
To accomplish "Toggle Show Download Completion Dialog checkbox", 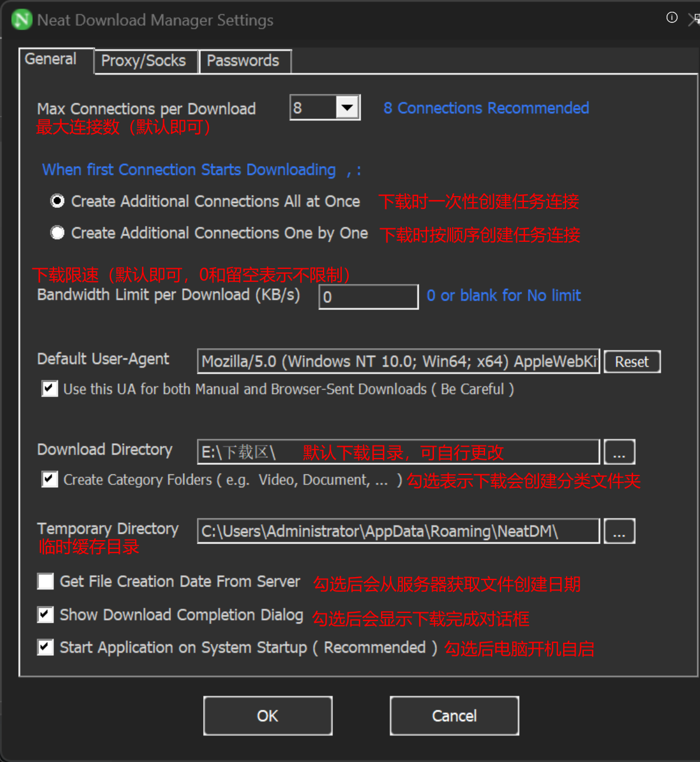I will (46, 615).
